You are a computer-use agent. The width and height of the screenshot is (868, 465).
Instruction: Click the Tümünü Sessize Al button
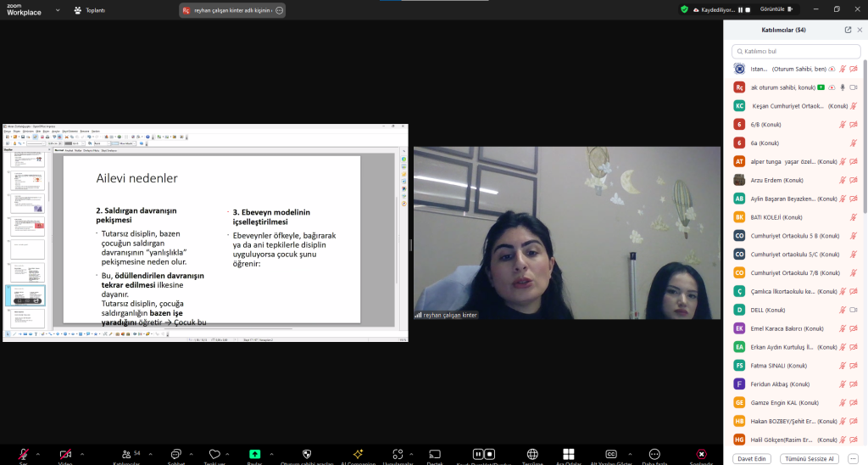[809, 458]
